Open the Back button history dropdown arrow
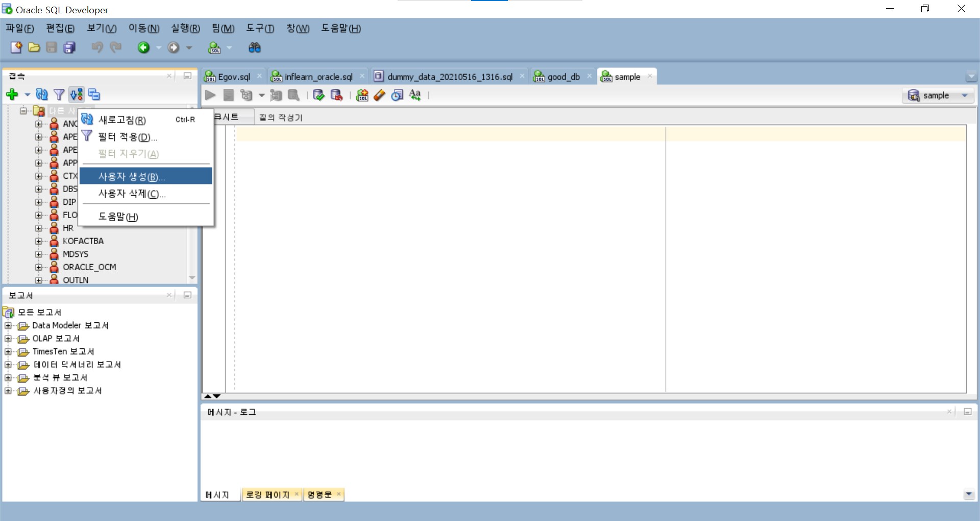 [x=158, y=48]
